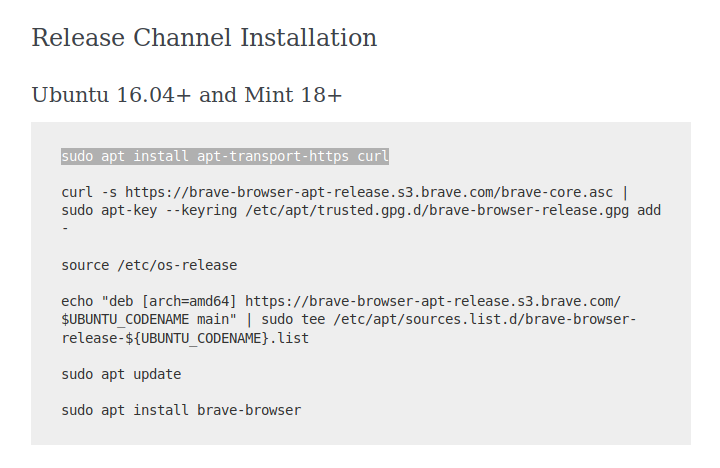Click the apt-transport-https text in the highlighted line

point(273,156)
